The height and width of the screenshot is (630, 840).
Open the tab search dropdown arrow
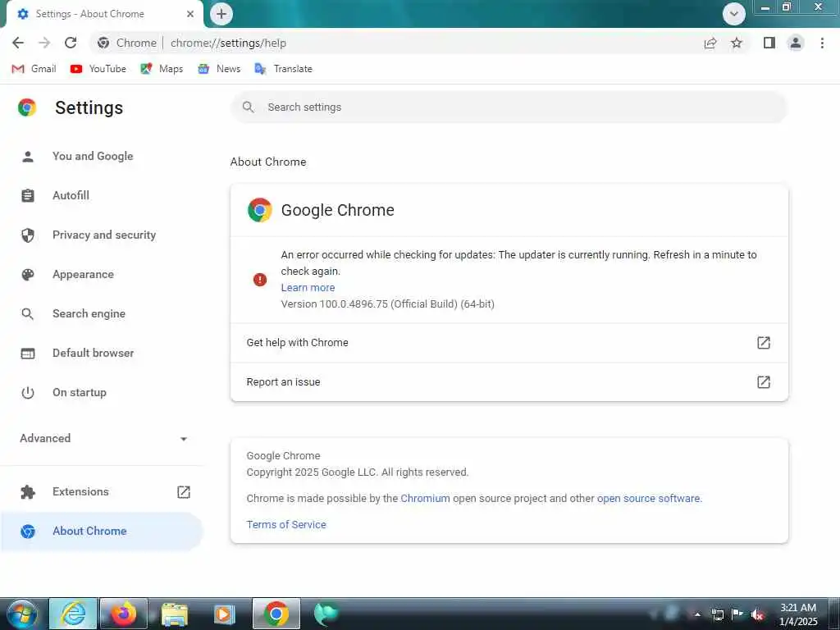[734, 14]
